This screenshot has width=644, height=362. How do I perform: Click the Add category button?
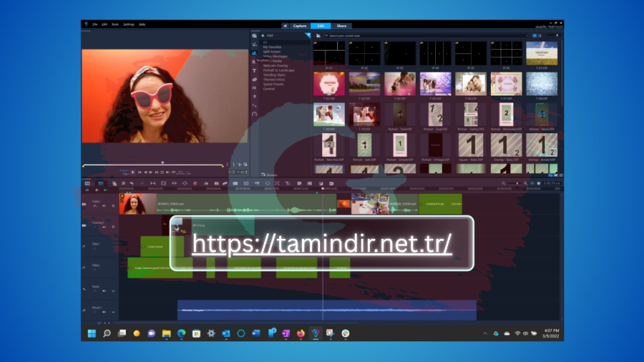(267, 36)
